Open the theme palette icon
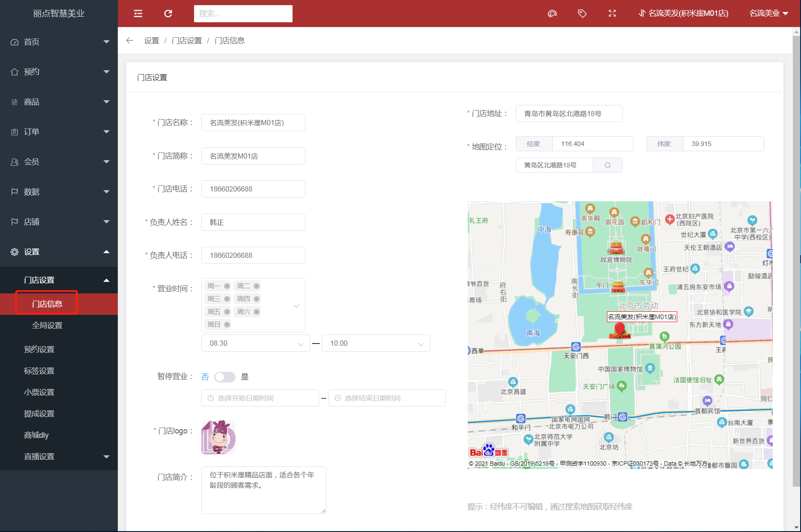The image size is (801, 532). tap(552, 14)
